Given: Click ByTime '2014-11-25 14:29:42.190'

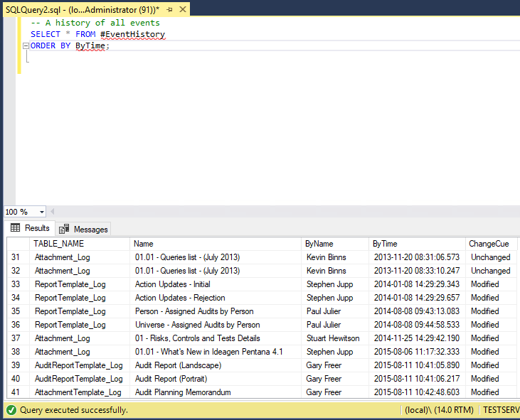Looking at the screenshot, I should coord(417,338).
